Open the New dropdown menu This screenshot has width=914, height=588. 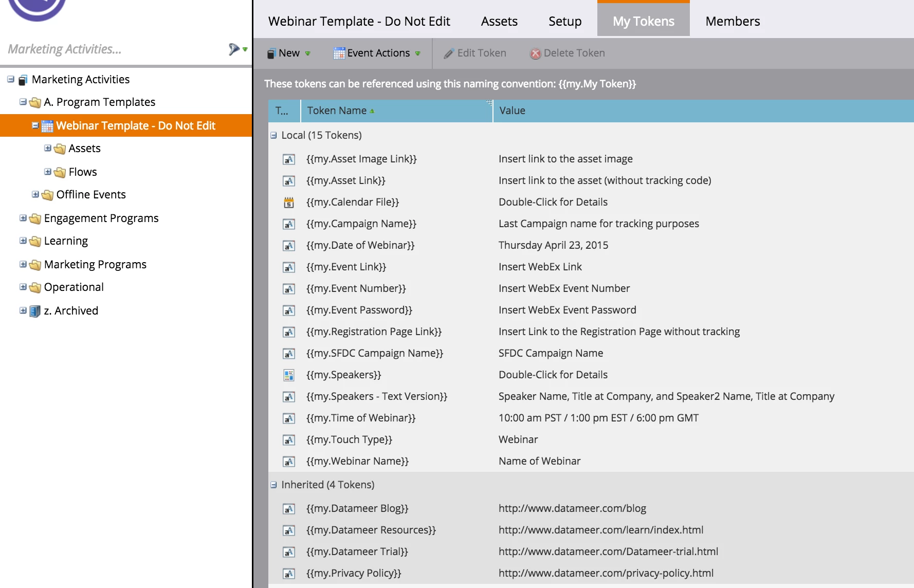(x=289, y=53)
